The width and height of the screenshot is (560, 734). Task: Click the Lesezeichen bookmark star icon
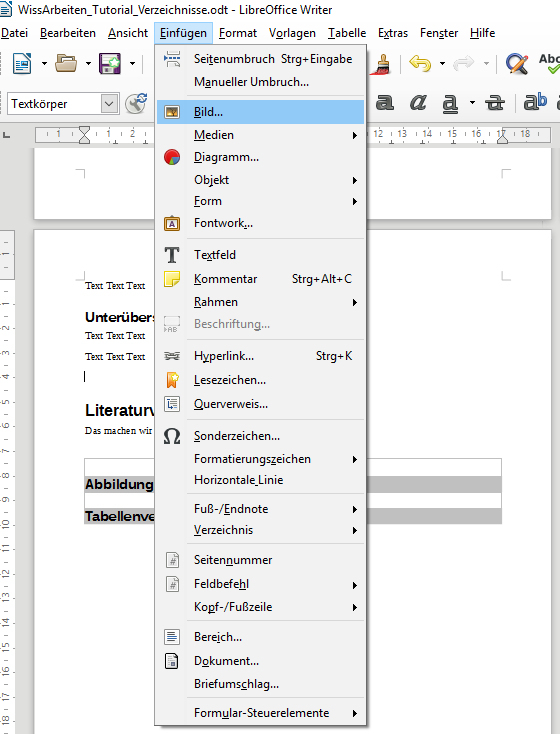[x=172, y=380]
